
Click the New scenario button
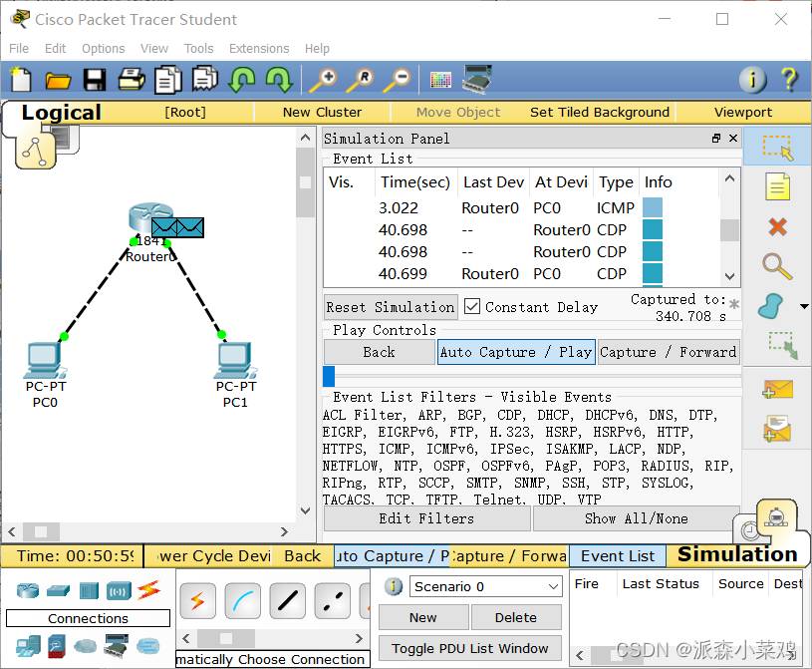[x=423, y=617]
